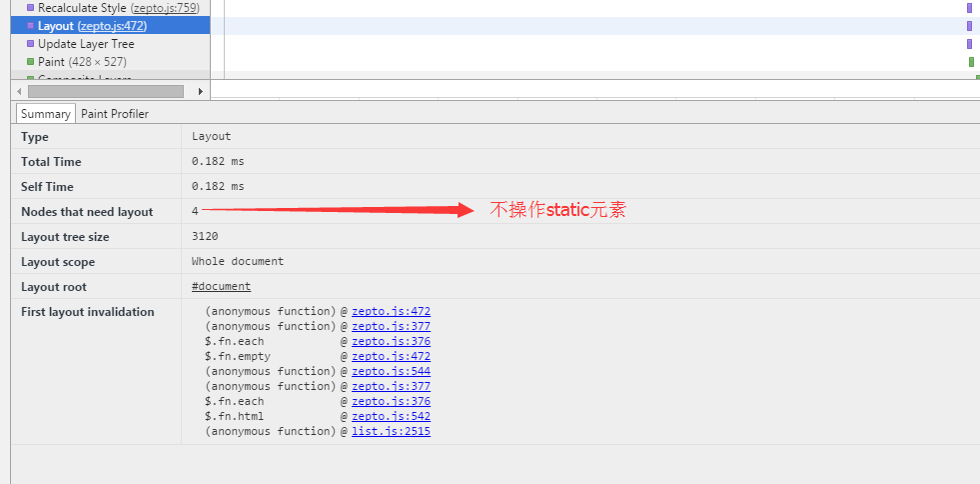Open zepto.js:542 link beside $.fn.html

pos(391,416)
